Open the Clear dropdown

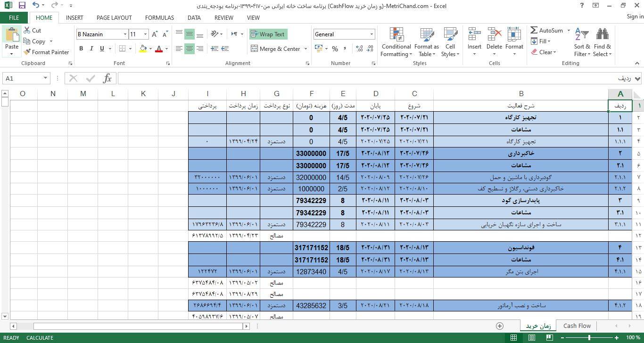point(544,52)
